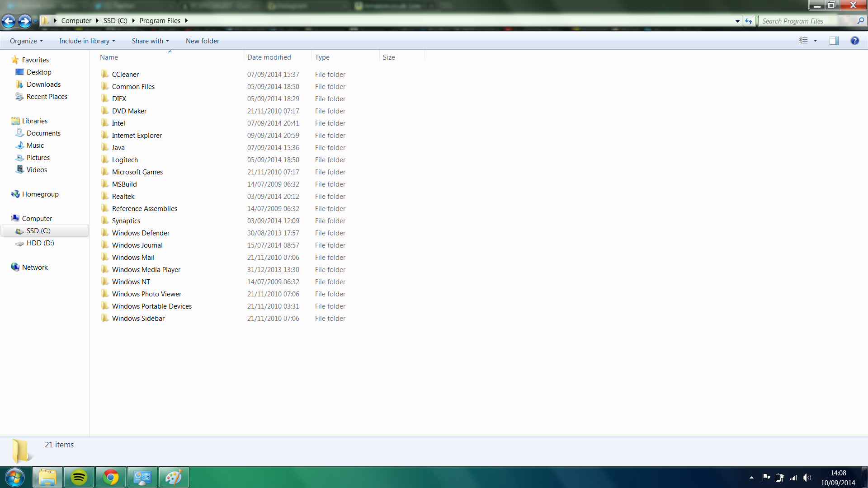Viewport: 868px width, 488px height.
Task: Click the search magnifier icon
Action: pos(860,21)
